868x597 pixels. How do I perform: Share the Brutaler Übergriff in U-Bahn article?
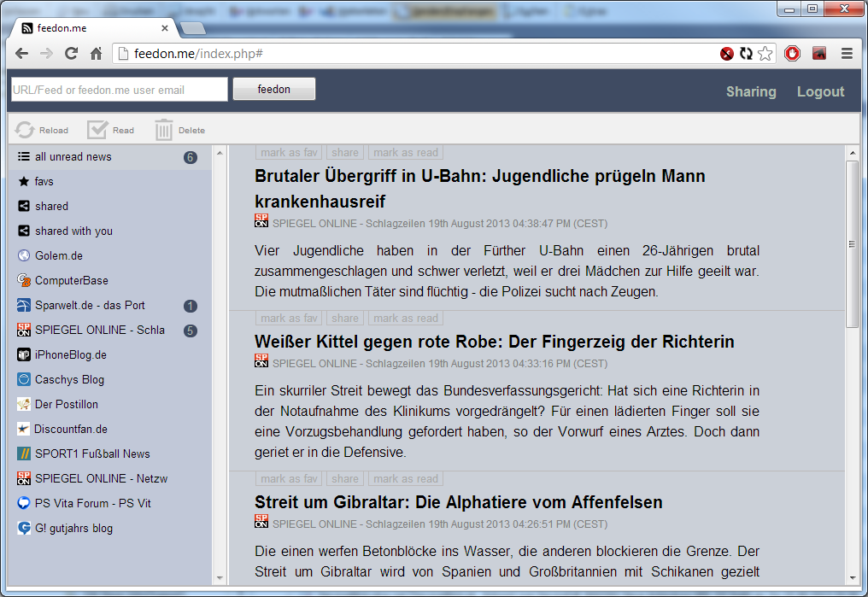point(345,152)
